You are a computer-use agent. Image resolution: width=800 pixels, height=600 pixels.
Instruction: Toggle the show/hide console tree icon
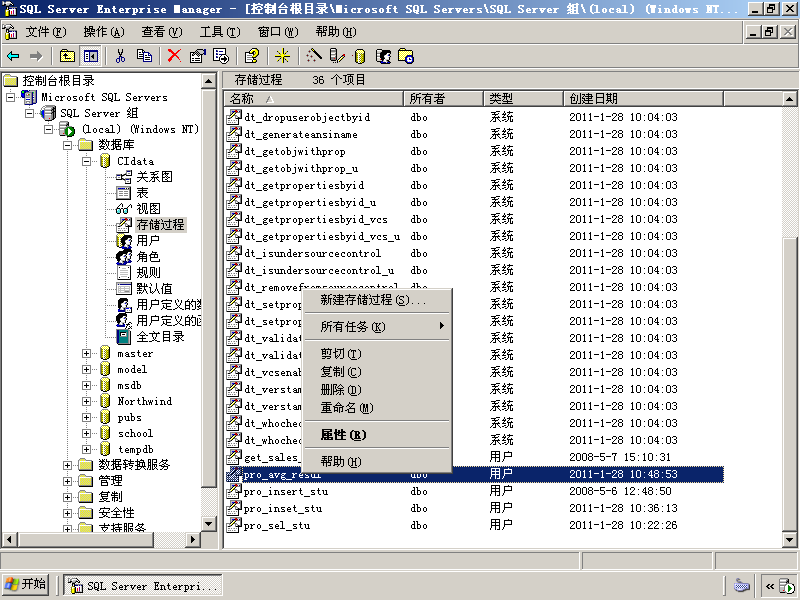pyautogui.click(x=91, y=56)
